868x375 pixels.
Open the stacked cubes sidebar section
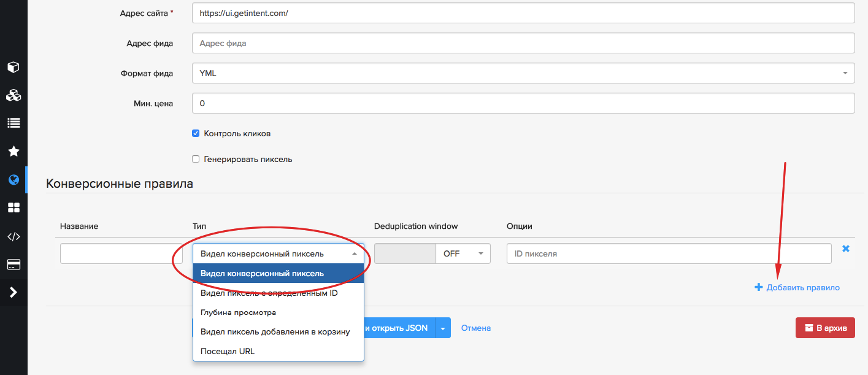point(13,95)
